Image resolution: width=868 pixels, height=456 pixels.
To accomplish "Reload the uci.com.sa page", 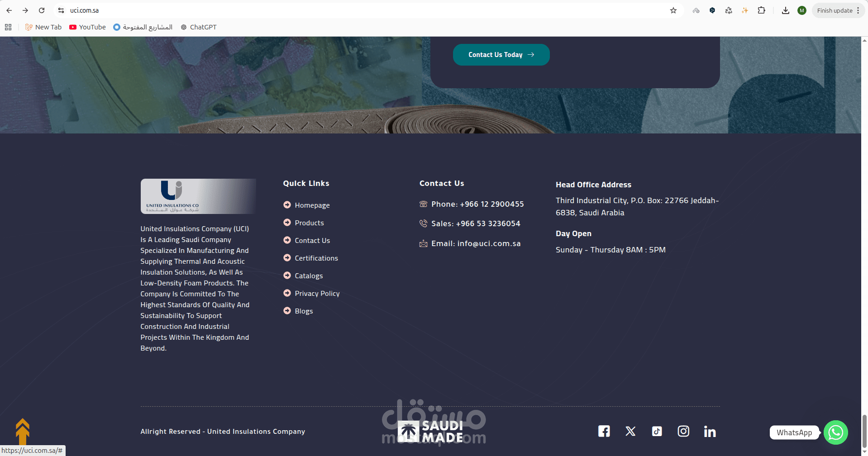I will click(42, 10).
